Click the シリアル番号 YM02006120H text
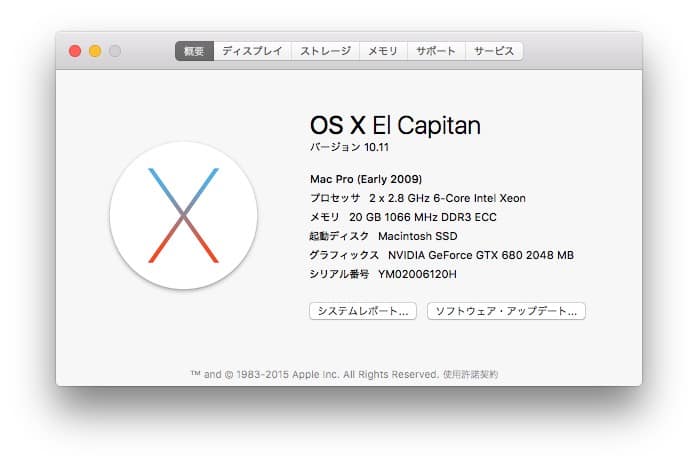Viewport: 698px width, 466px height. click(x=383, y=274)
